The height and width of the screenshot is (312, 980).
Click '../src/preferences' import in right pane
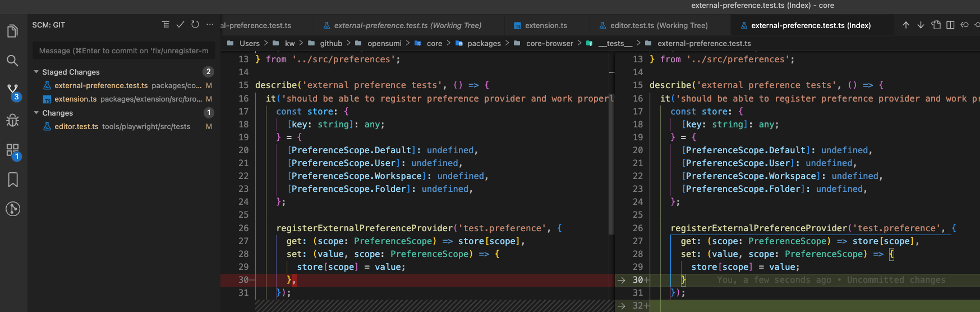[738, 59]
